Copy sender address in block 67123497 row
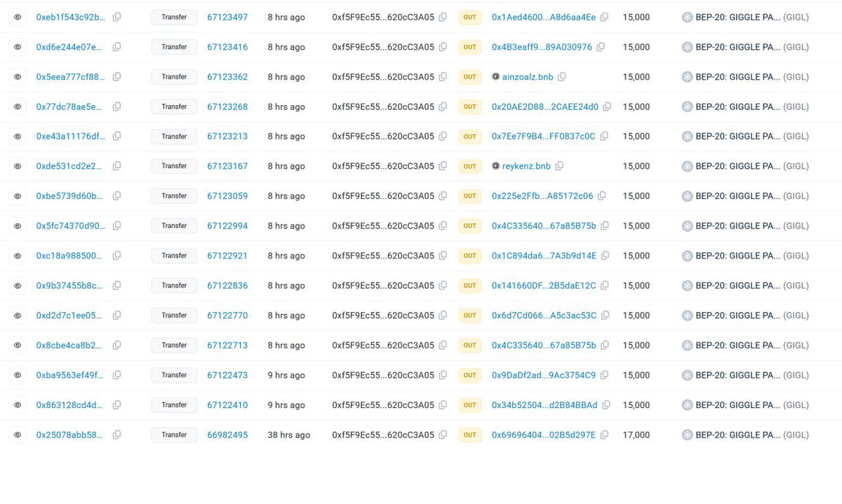 point(443,17)
